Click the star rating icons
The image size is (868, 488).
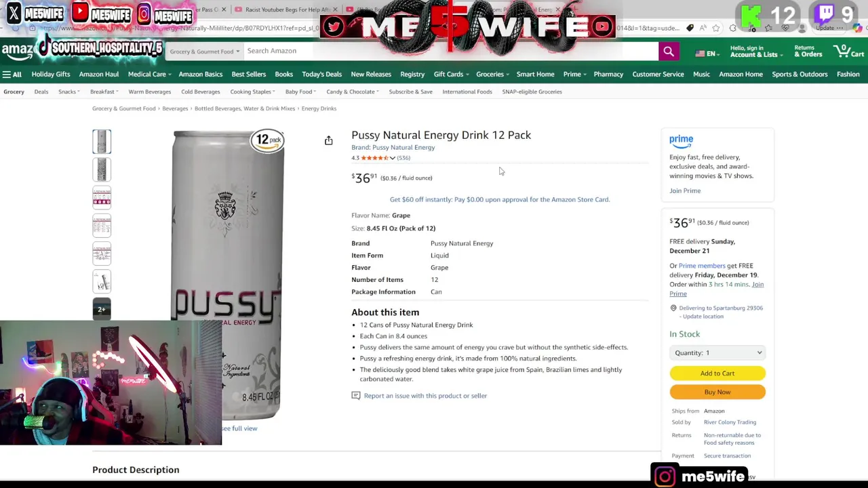point(374,158)
